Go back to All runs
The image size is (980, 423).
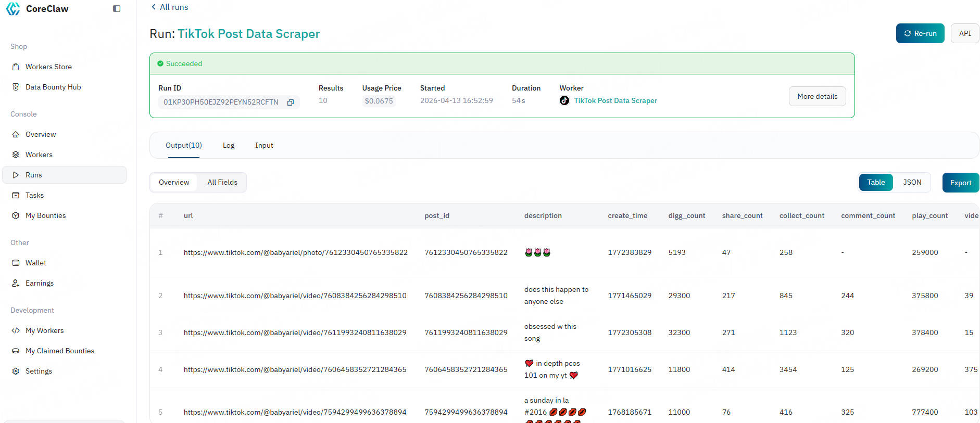click(x=169, y=7)
